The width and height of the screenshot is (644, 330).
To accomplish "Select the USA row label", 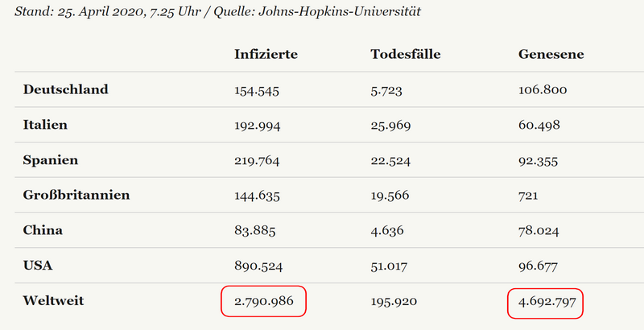I will click(38, 266).
